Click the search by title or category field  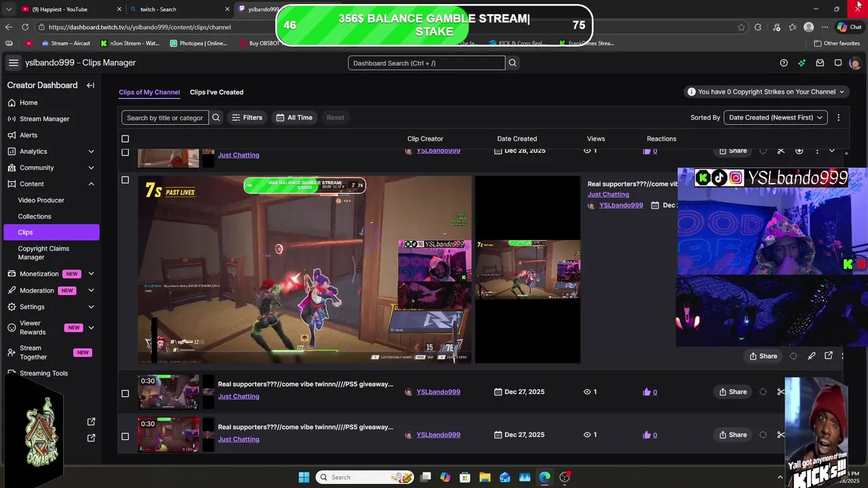(165, 117)
